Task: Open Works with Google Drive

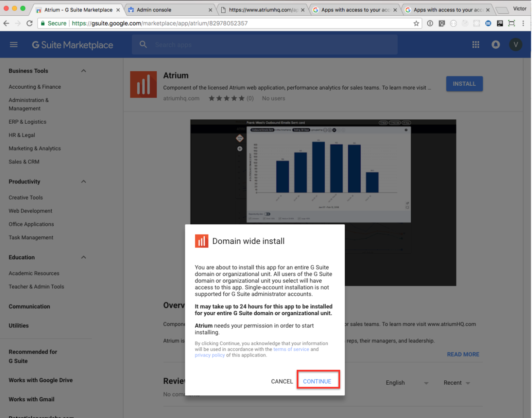Action: point(40,380)
